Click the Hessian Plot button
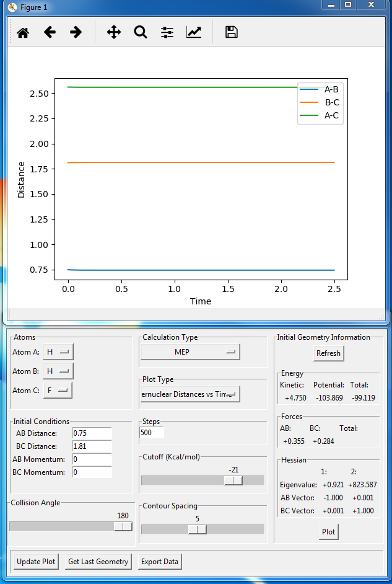392x584 pixels. tap(328, 532)
